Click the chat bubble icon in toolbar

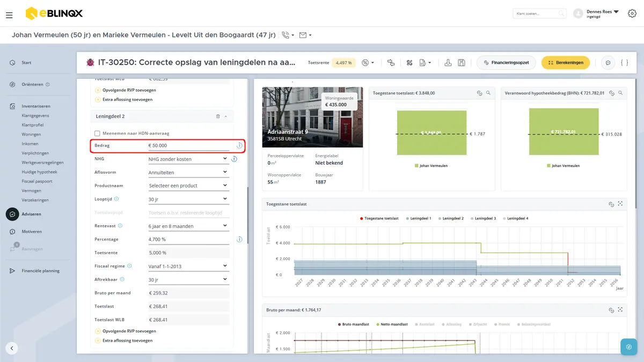[x=608, y=63]
